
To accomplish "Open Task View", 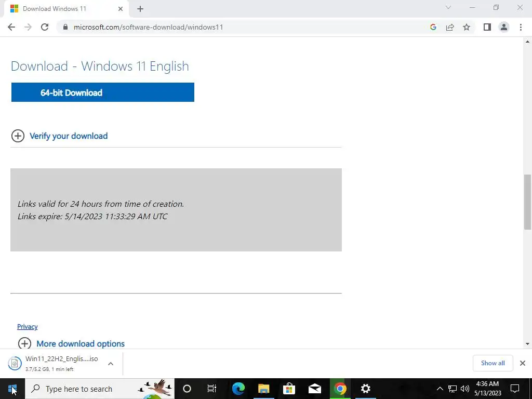I will pos(212,389).
